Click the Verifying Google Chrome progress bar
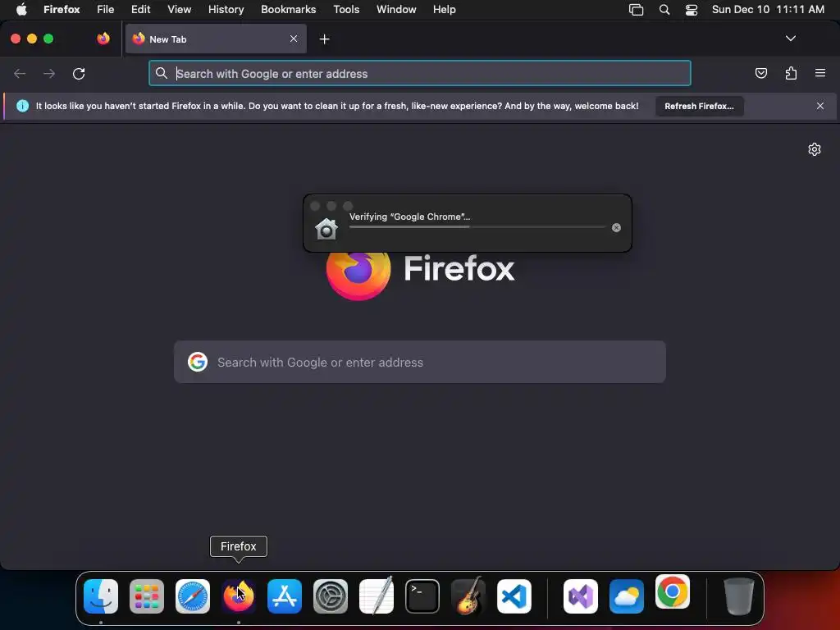Viewport: 840px width, 630px height. (477, 227)
